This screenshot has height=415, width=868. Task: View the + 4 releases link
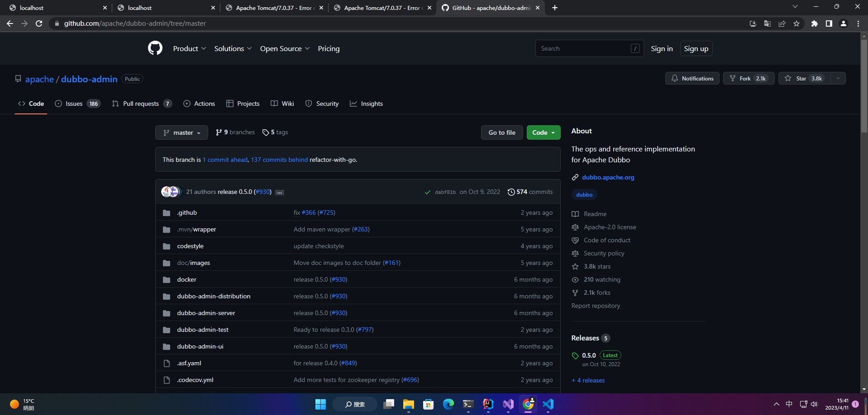[x=588, y=380]
